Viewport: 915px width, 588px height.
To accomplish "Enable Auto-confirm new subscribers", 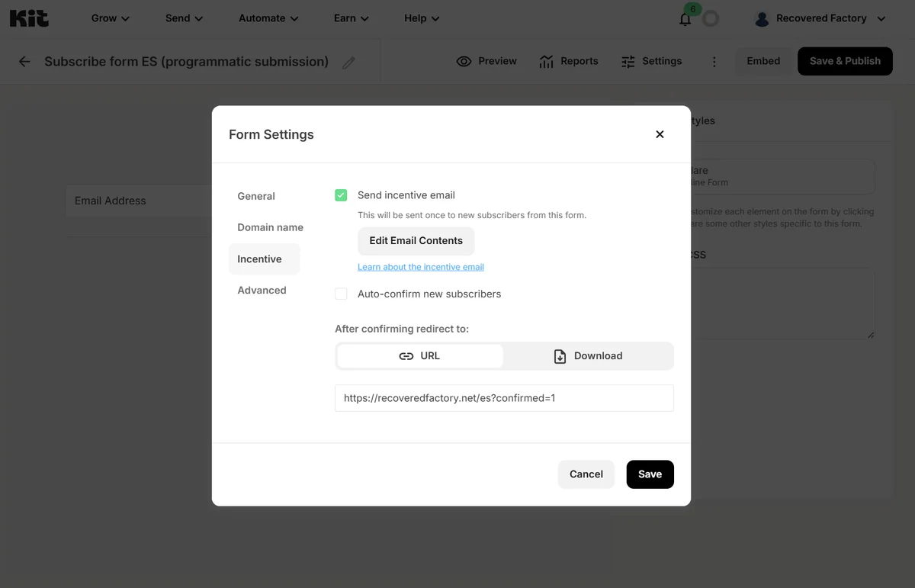I will pyautogui.click(x=341, y=294).
